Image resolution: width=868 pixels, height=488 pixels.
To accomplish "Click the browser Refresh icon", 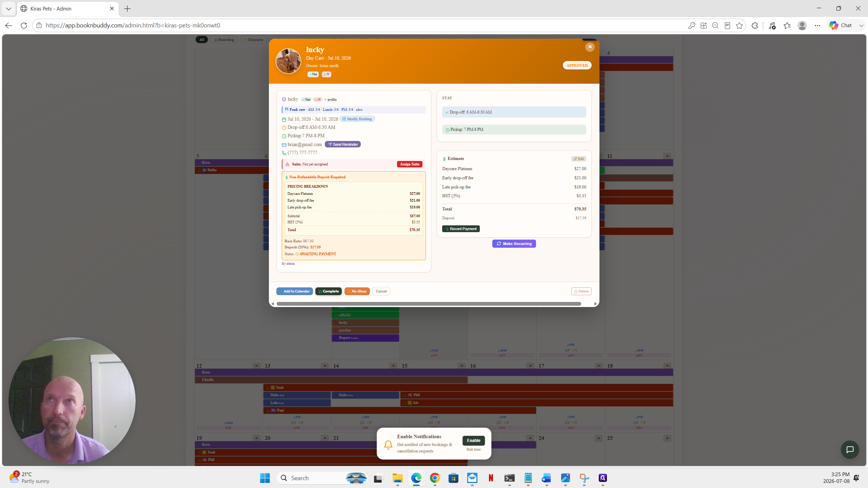I will [24, 25].
